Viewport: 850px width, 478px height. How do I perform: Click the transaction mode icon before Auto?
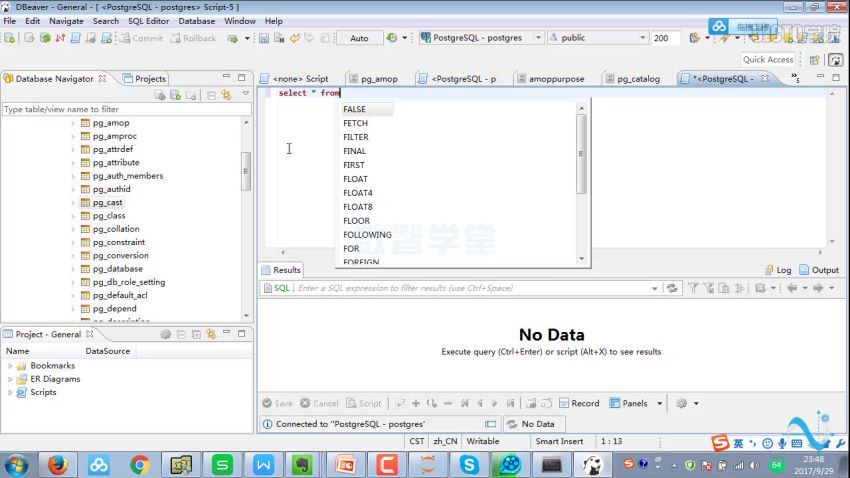[x=325, y=38]
